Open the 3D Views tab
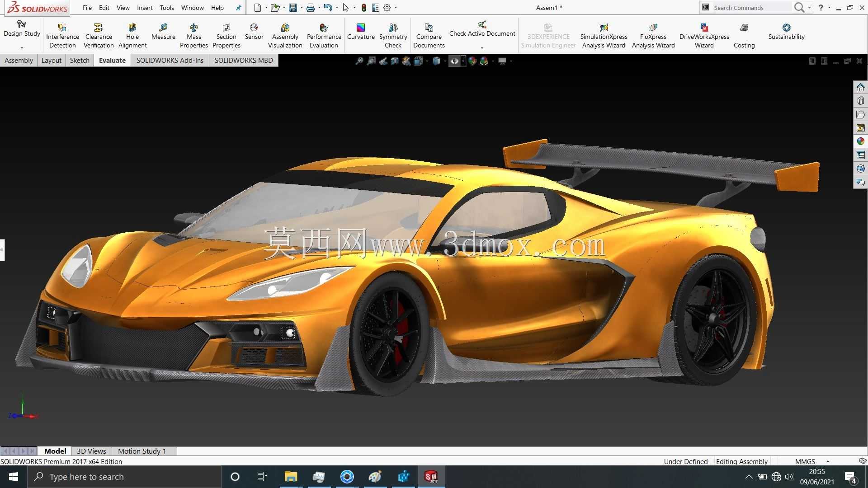The image size is (868, 488). [x=91, y=451]
